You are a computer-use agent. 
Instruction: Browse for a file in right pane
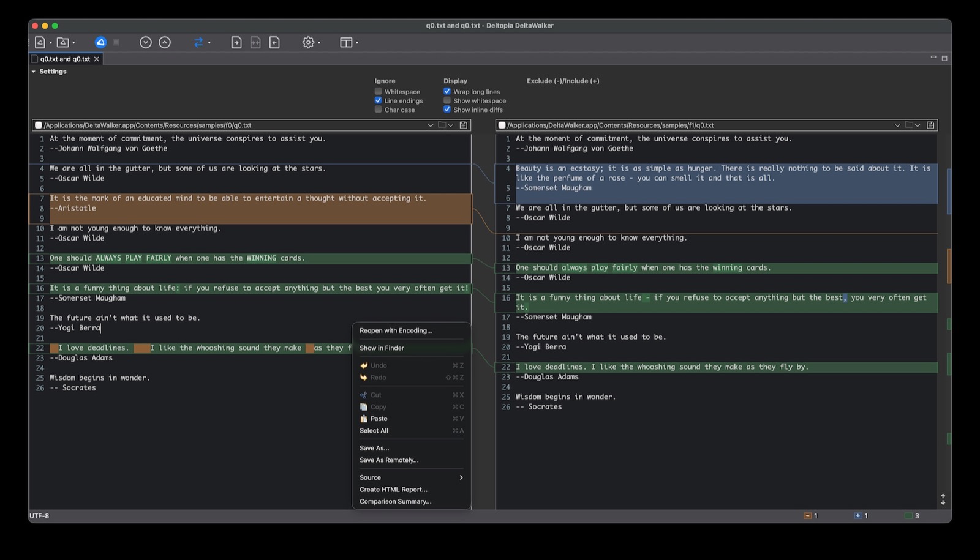click(909, 125)
